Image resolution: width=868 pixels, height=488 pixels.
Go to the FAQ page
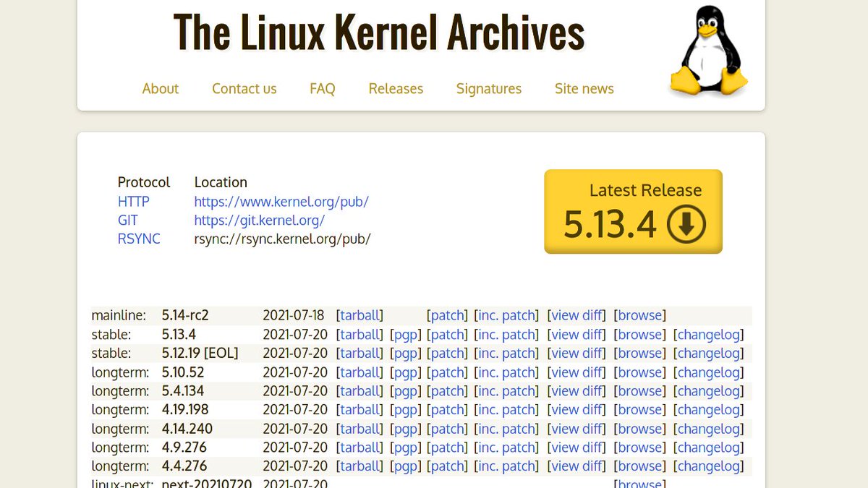pyautogui.click(x=323, y=89)
